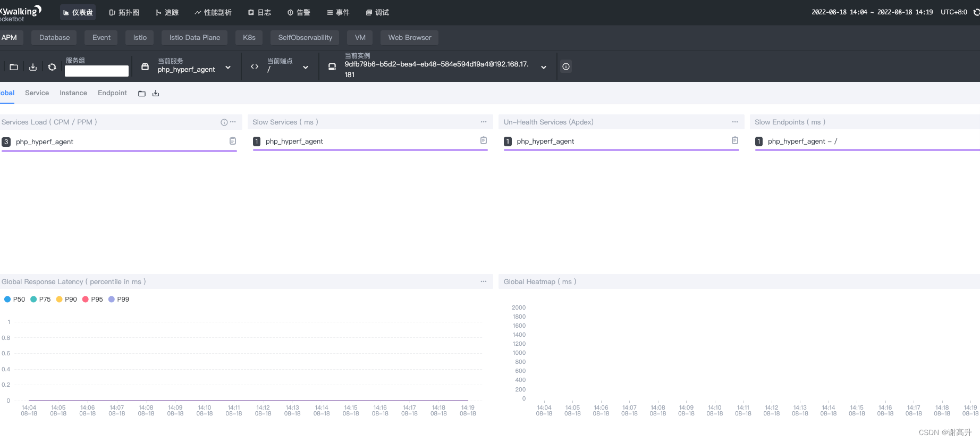
Task: Click the reload icon in selector bar
Action: tap(52, 66)
